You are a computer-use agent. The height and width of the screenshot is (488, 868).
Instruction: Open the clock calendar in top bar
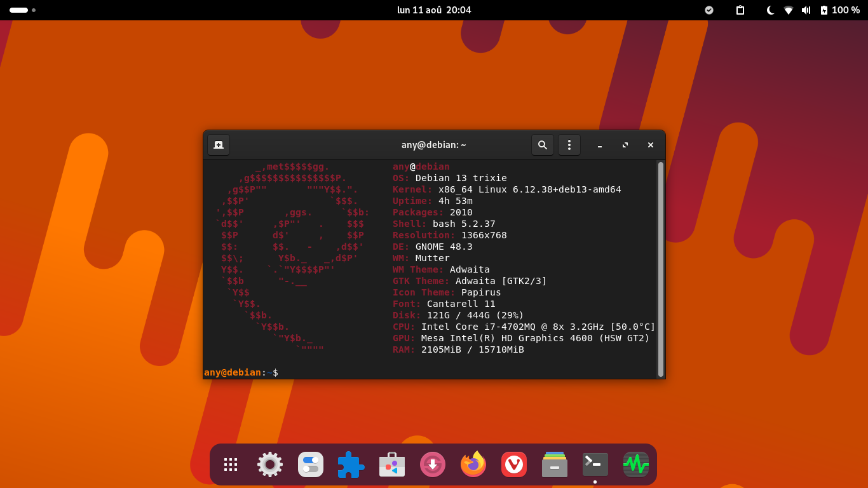(x=434, y=10)
